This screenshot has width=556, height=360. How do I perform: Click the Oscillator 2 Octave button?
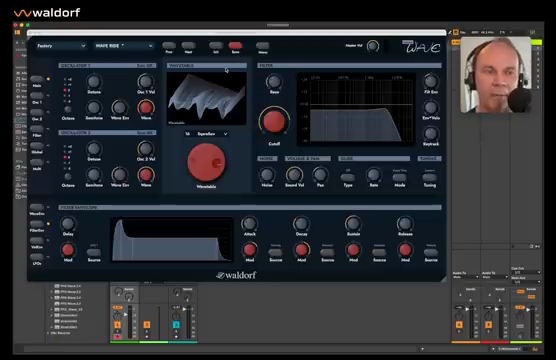68,176
